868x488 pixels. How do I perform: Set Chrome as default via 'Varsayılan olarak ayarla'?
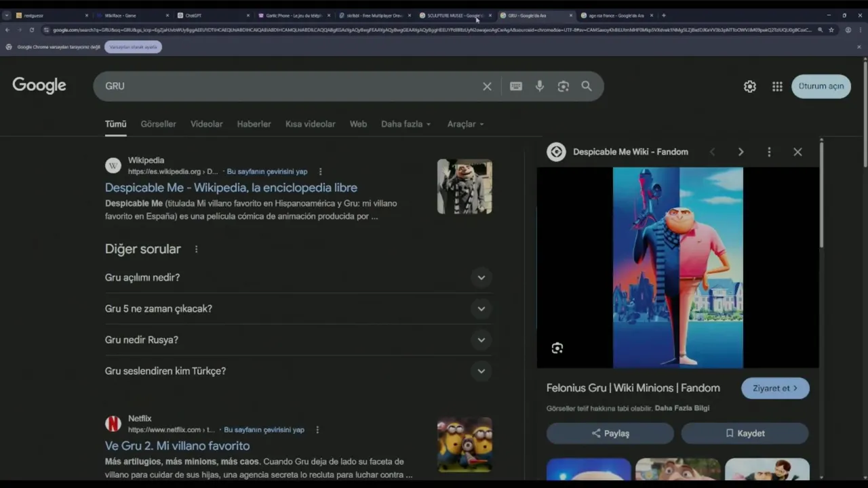(x=133, y=47)
